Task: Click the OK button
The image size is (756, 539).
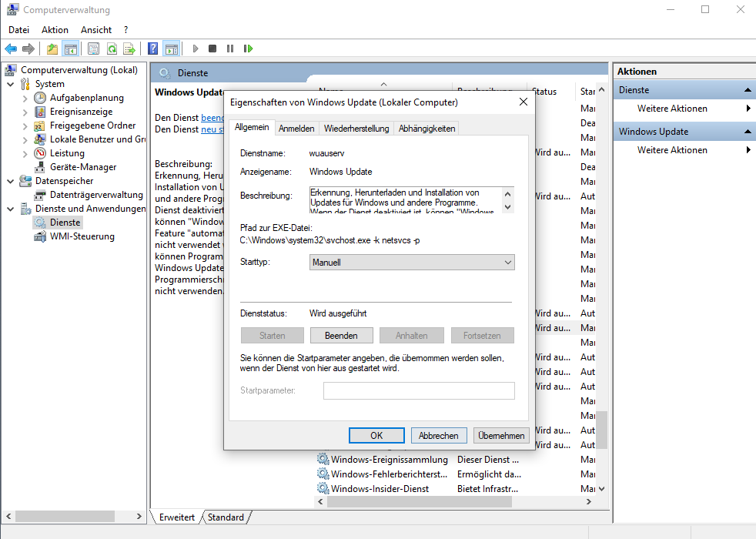Action: tap(376, 436)
